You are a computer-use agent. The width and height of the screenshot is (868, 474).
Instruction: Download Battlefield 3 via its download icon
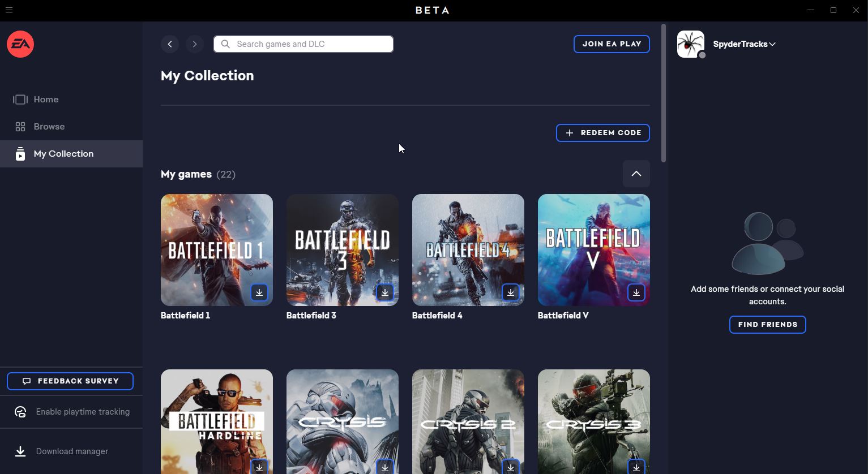(x=385, y=292)
